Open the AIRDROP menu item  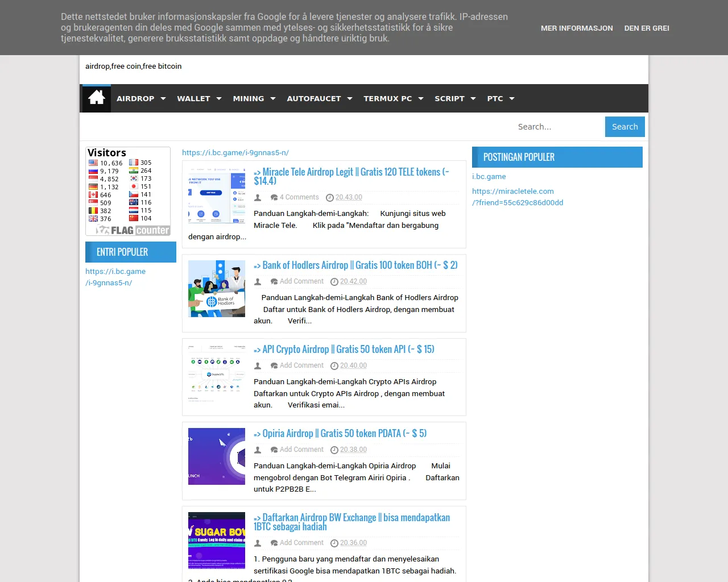(135, 98)
